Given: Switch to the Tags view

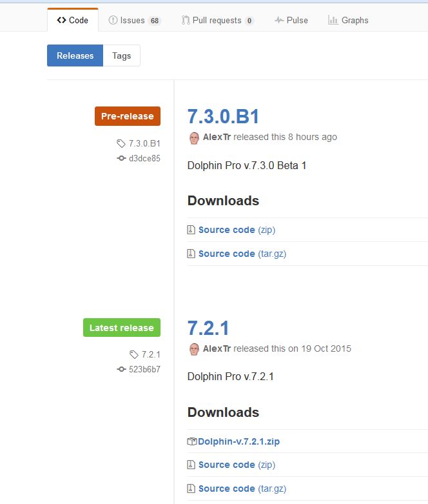Looking at the screenshot, I should click(x=121, y=55).
